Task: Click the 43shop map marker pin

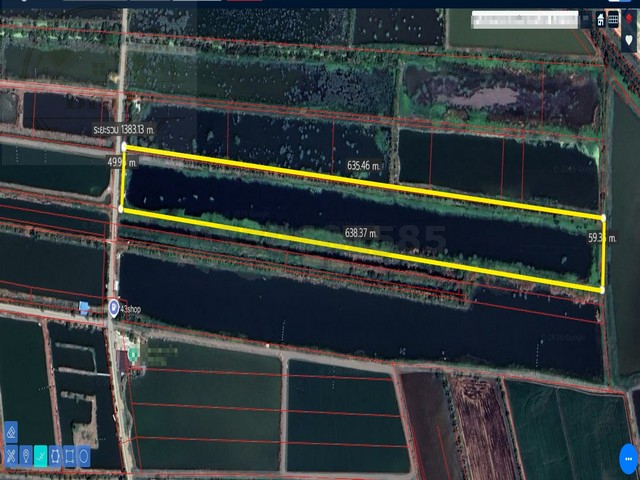Action: [x=113, y=307]
